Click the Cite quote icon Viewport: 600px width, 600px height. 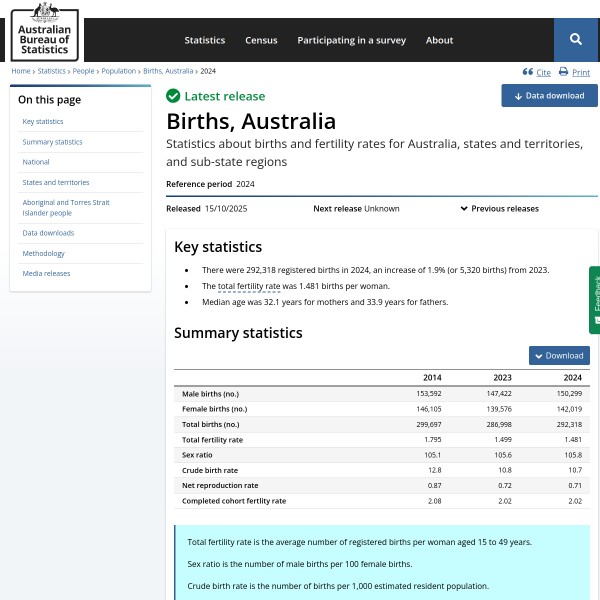point(528,72)
